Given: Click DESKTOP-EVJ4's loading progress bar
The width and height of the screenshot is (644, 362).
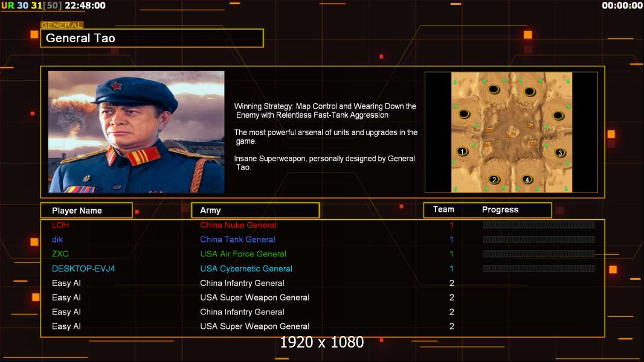Looking at the screenshot, I should tap(539, 268).
